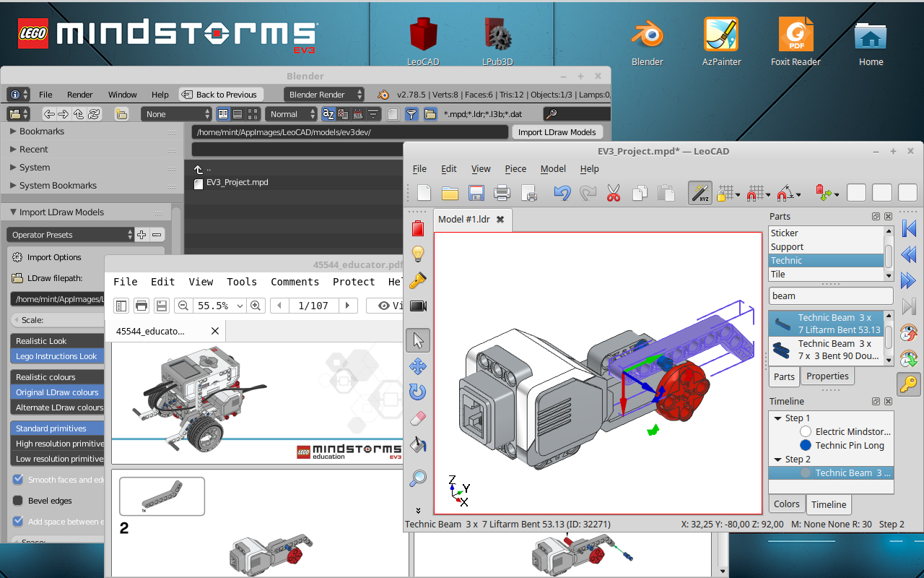
Task: Toggle Smooth faces and edge split checkbox
Action: pyautogui.click(x=18, y=480)
